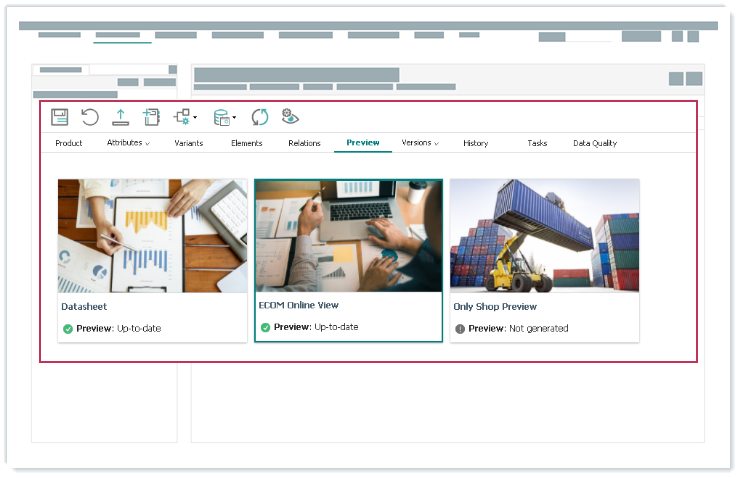Open the Variants tab
Screen dimensions: 740x478
pos(189,143)
